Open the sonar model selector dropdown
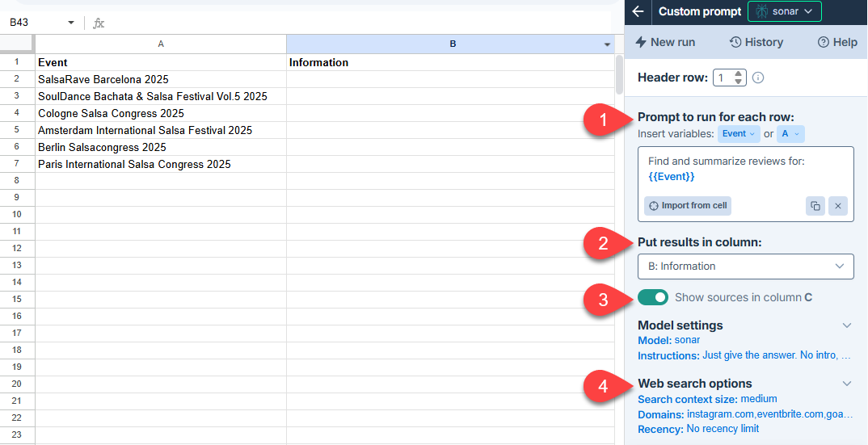The image size is (868, 445). [785, 11]
